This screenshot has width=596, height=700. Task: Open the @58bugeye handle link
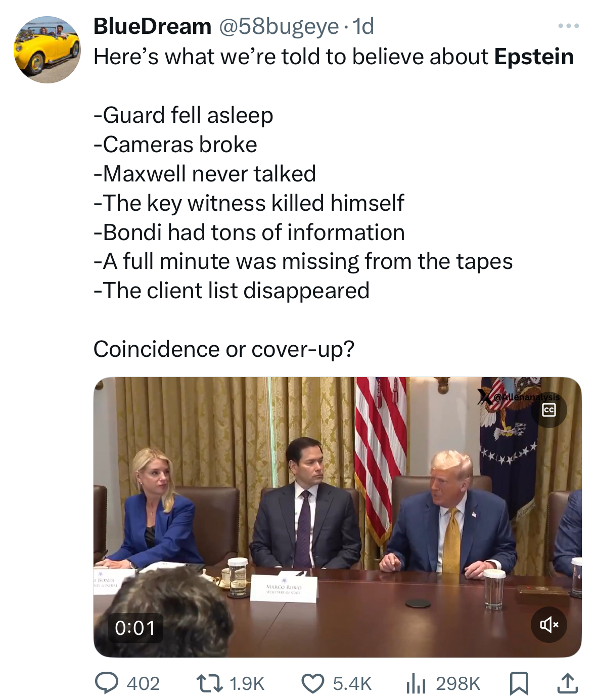tap(279, 26)
